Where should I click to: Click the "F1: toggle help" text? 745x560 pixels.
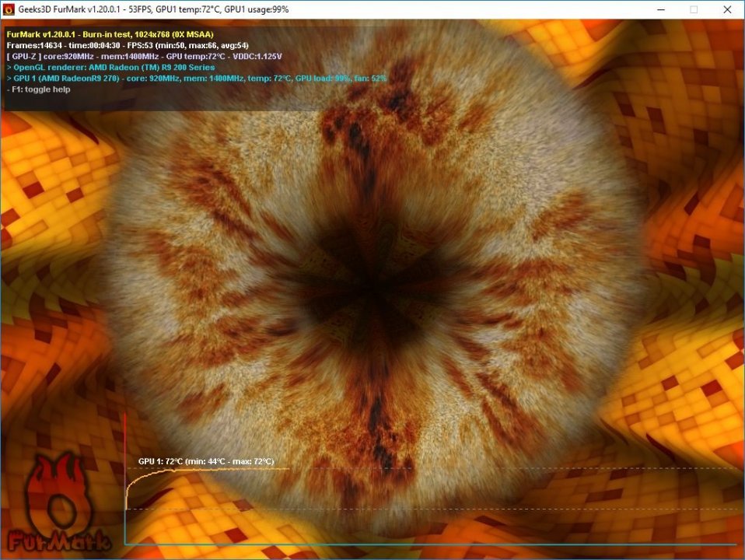[x=38, y=89]
